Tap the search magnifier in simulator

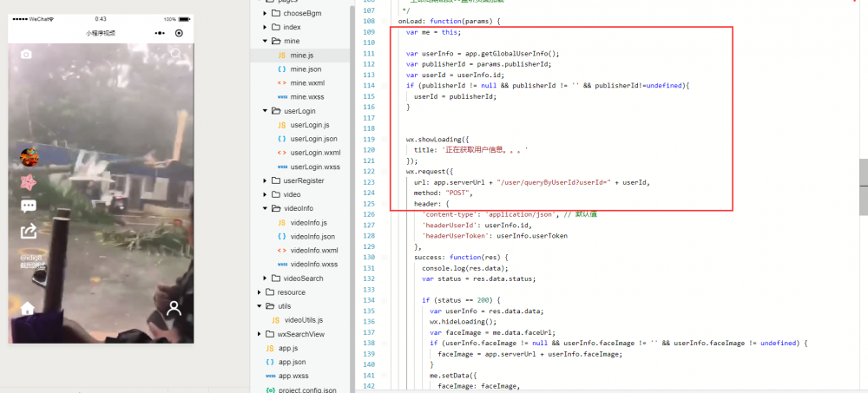176,54
